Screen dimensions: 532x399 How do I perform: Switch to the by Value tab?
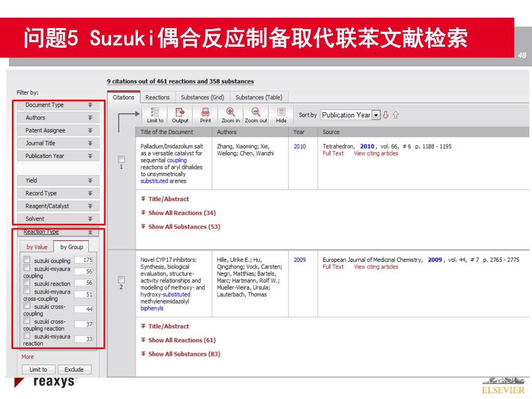coord(37,247)
